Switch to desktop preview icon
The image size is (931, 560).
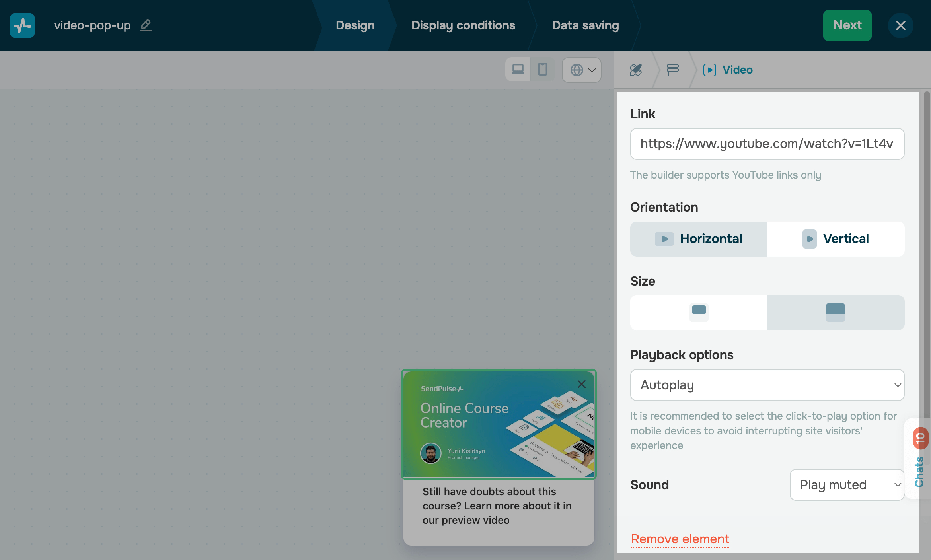click(518, 70)
